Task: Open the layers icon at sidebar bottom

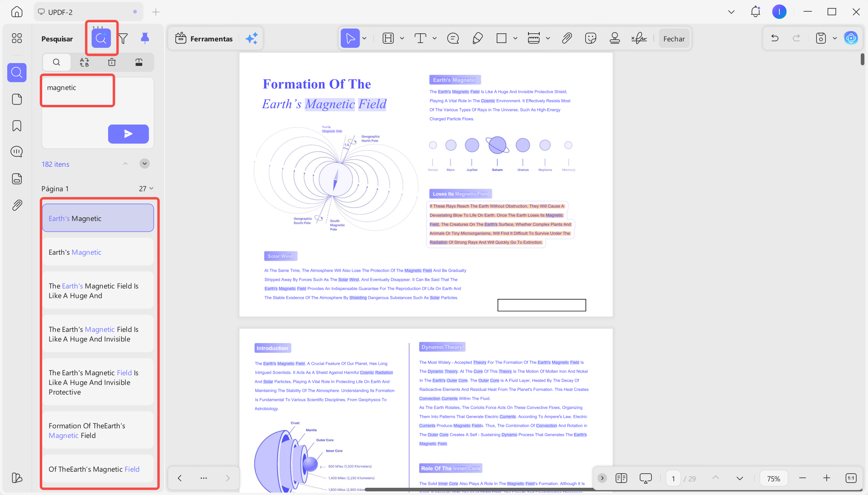Action: click(x=17, y=478)
